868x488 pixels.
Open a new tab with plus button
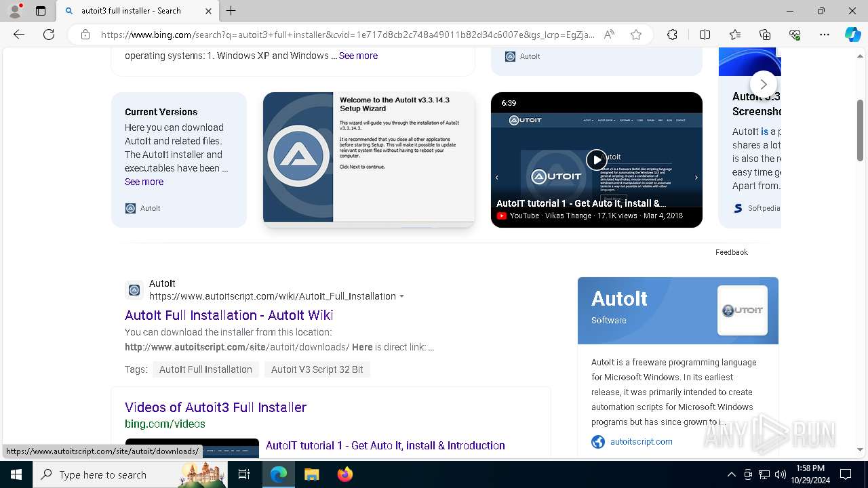231,11
